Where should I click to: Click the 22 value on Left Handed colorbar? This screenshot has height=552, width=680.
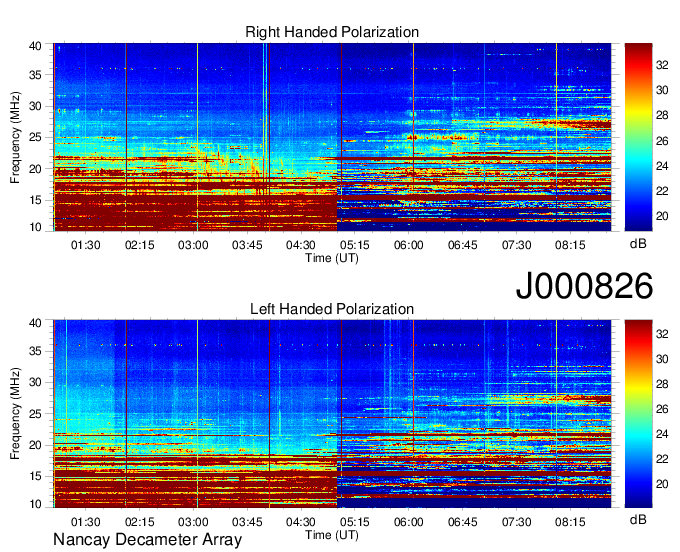pos(662,459)
